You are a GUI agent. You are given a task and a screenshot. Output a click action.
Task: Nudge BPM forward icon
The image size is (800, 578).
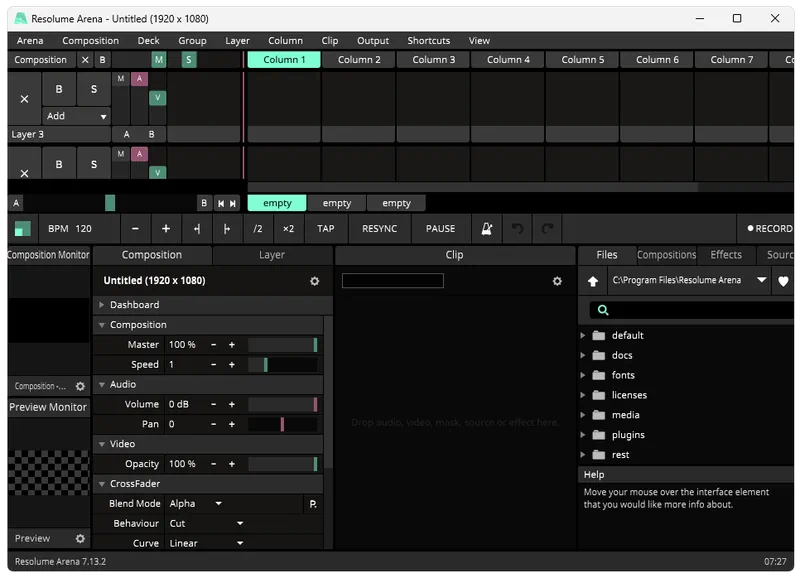coord(227,229)
